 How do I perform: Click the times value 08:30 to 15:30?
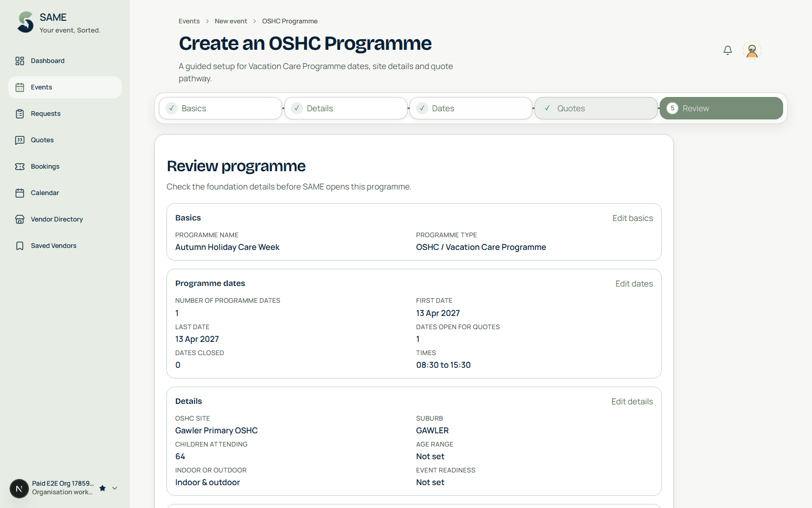[444, 365]
